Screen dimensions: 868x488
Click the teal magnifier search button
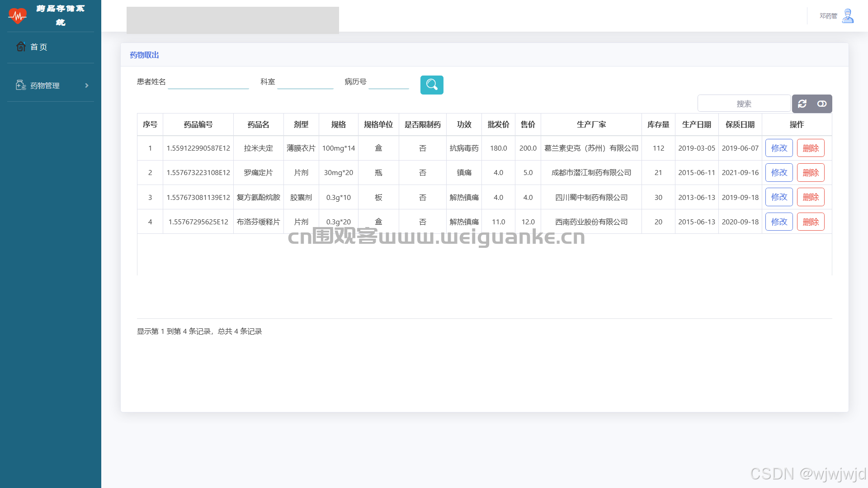(x=432, y=85)
